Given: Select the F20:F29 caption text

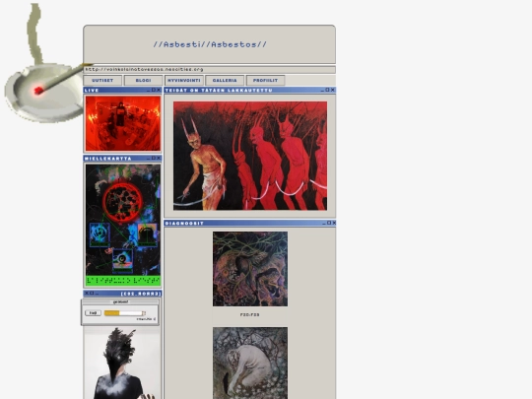Looking at the screenshot, I should click(249, 315).
